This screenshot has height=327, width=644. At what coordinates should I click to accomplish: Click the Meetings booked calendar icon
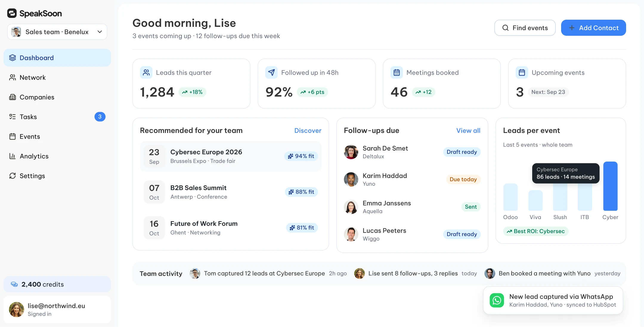[397, 72]
